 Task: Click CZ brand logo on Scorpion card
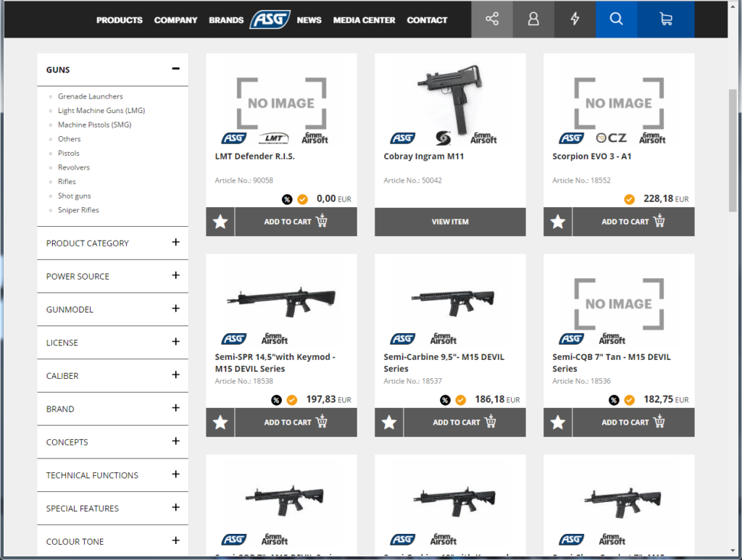[x=611, y=138]
